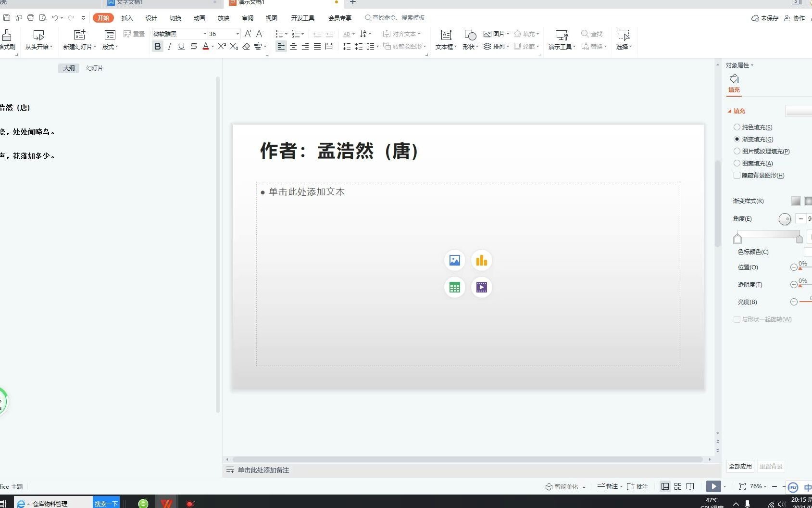Click WPS icon in Windows taskbar
Image resolution: width=812 pixels, height=508 pixels.
(166, 503)
